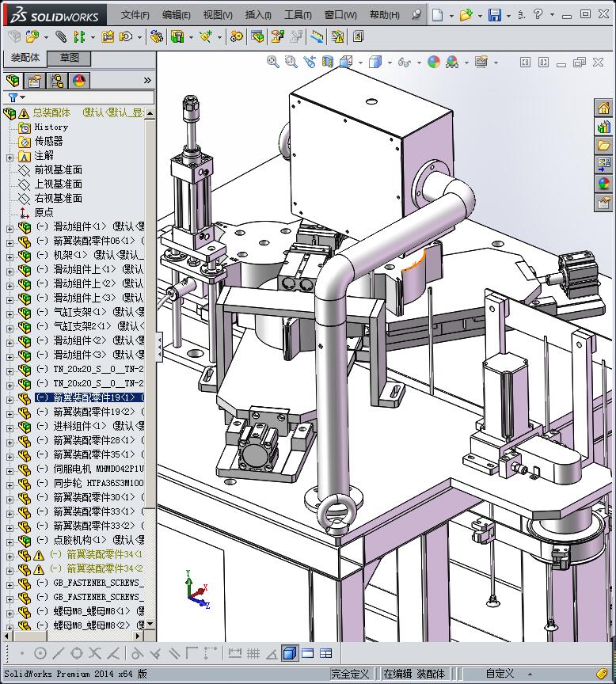
Task: Expand the 注解 tree node
Action: [x=10, y=157]
